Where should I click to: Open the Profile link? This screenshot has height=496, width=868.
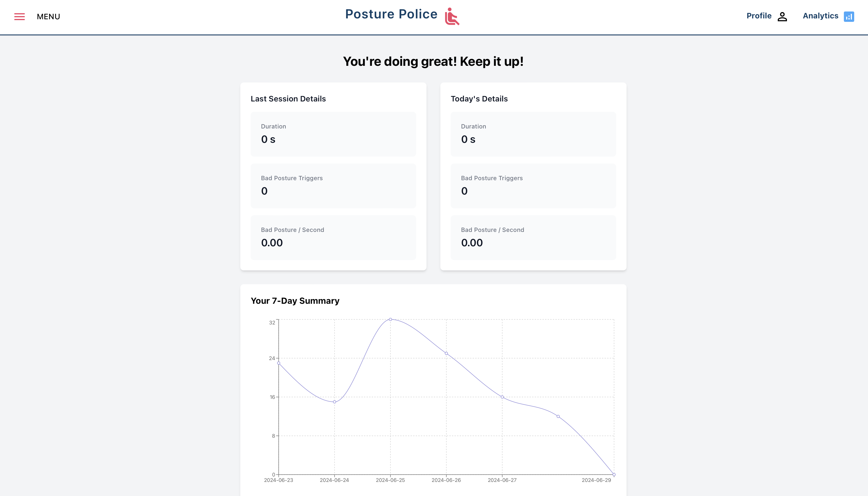pyautogui.click(x=759, y=16)
